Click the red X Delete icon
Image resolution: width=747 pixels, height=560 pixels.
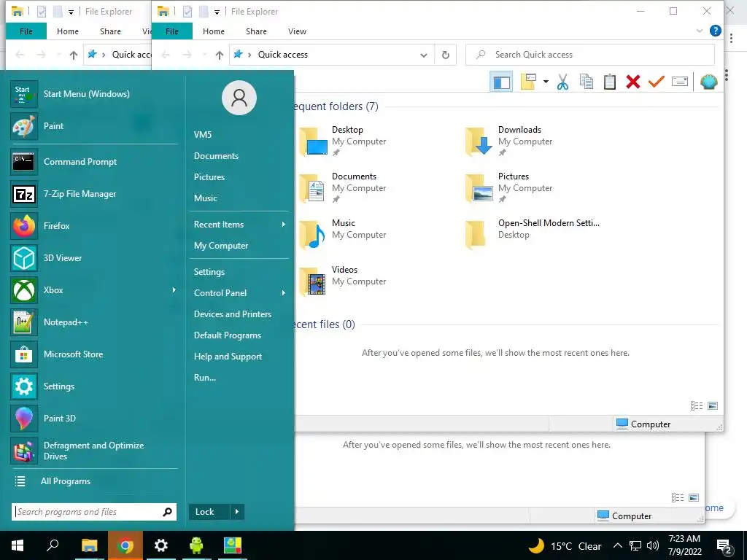coord(632,82)
